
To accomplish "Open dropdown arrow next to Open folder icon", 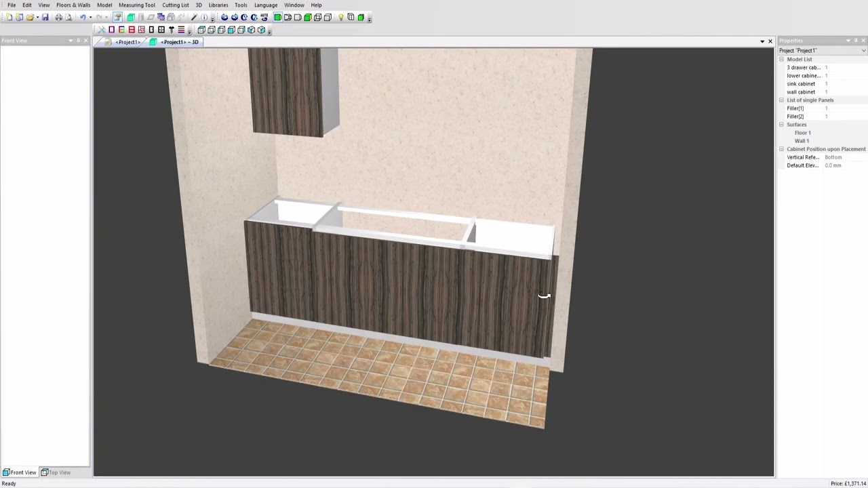I will [x=38, y=18].
